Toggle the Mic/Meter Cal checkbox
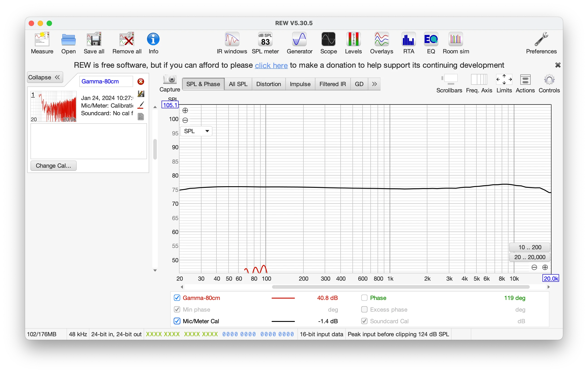 coord(177,321)
